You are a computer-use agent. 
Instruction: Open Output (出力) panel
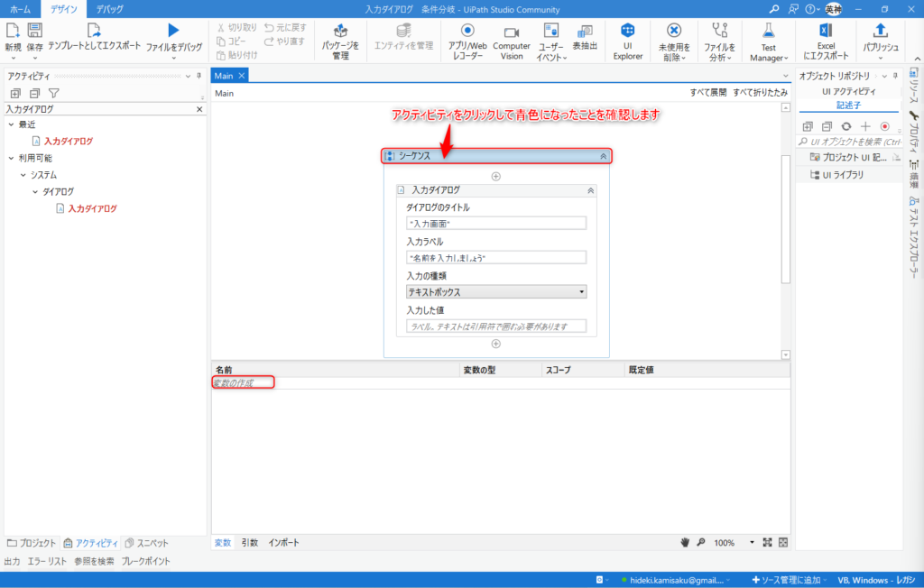[12, 561]
